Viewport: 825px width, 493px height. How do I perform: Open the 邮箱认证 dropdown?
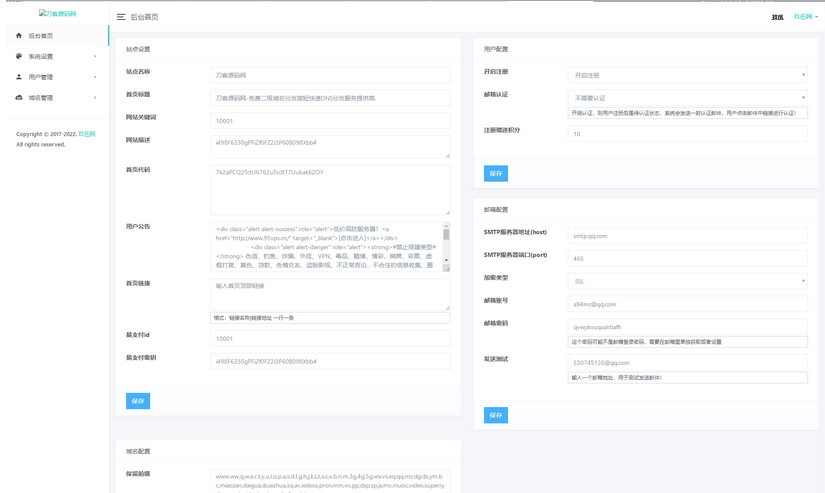click(687, 98)
